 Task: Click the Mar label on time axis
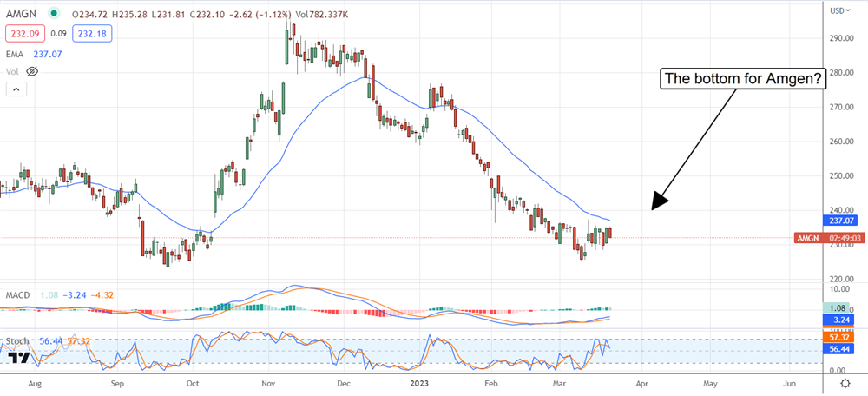560,383
